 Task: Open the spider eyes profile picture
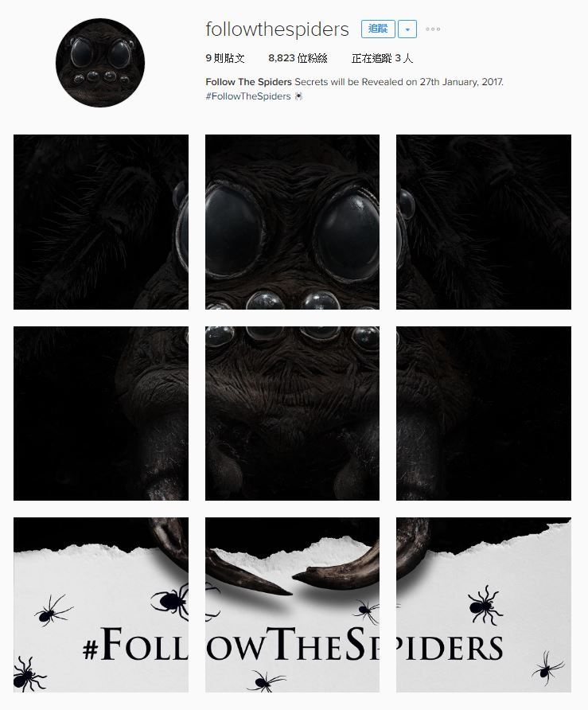[100, 63]
